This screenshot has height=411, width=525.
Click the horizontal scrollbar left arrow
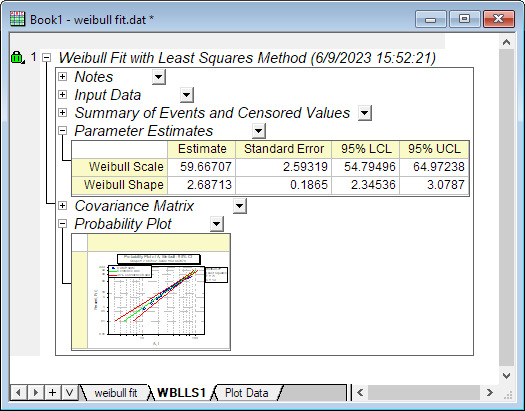coord(360,392)
